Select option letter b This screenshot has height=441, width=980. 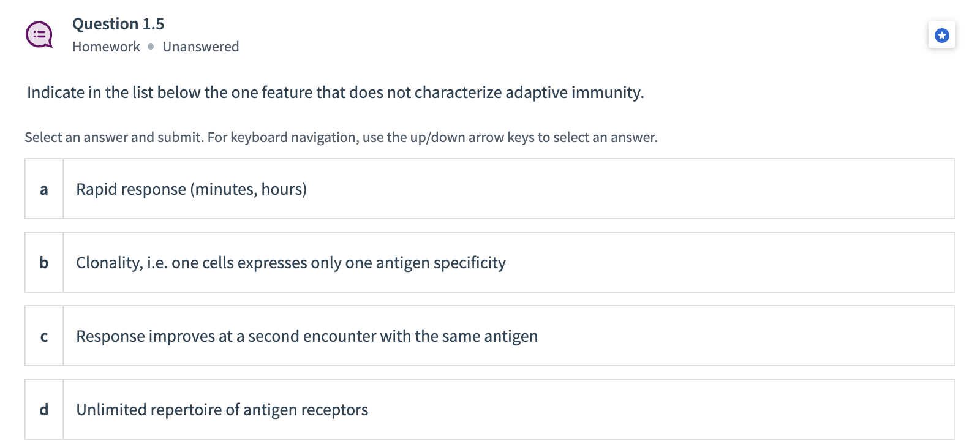pyautogui.click(x=44, y=263)
